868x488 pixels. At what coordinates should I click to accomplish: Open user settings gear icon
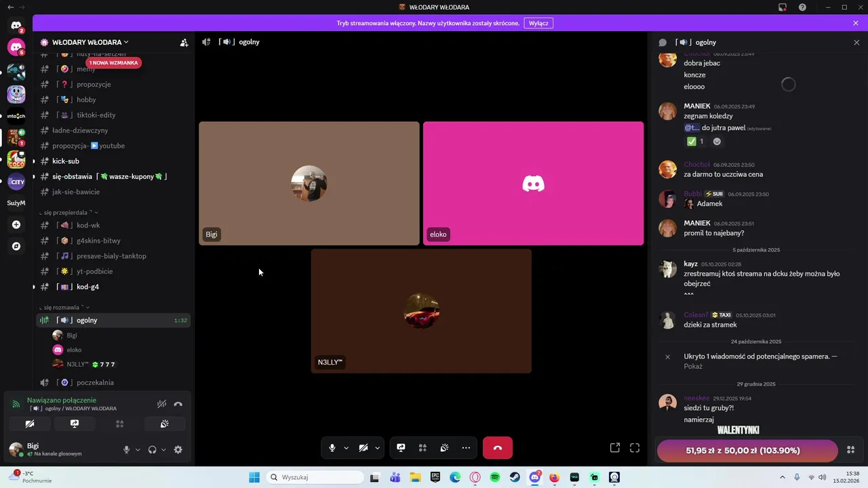(x=178, y=449)
